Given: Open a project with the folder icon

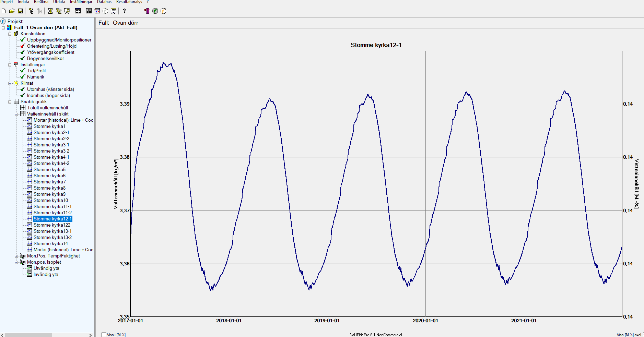Looking at the screenshot, I should click(x=12, y=11).
